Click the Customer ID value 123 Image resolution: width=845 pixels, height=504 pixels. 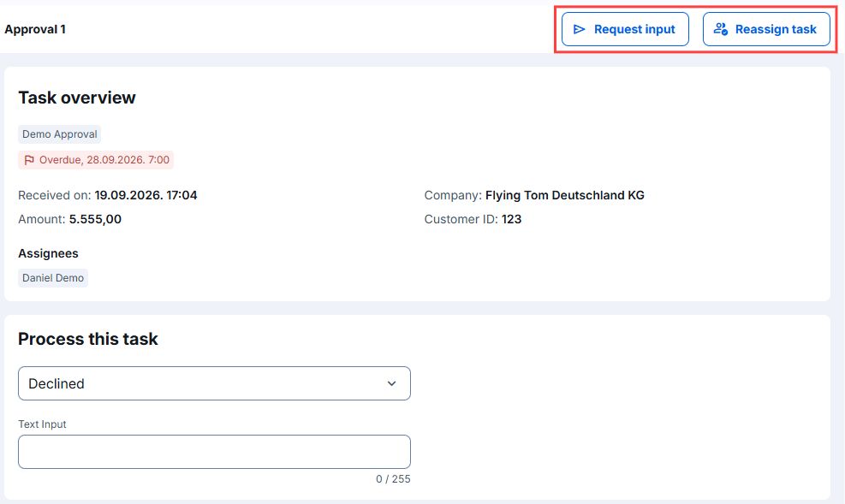tap(511, 219)
